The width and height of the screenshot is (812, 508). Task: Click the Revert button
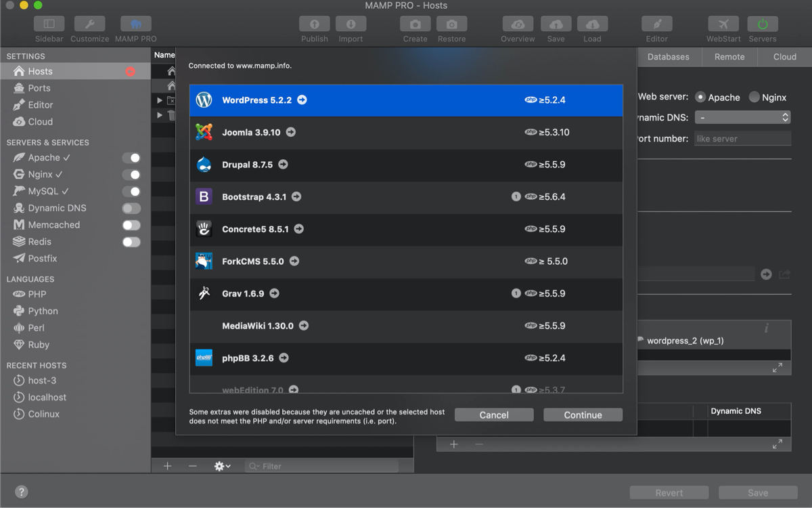(669, 493)
